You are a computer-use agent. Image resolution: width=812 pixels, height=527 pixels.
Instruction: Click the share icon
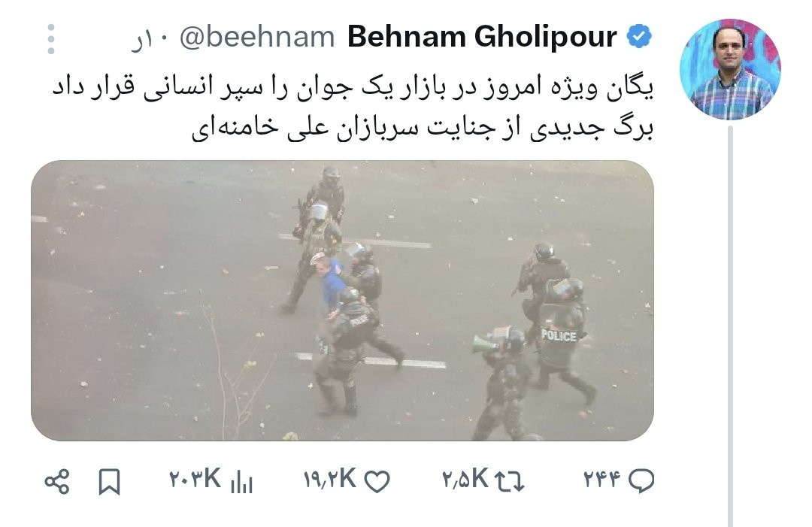[x=57, y=481]
